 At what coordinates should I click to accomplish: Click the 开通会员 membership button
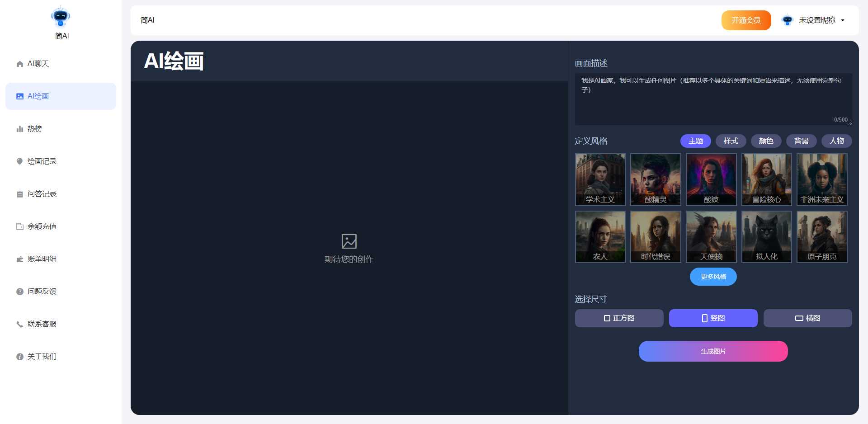[x=746, y=20]
